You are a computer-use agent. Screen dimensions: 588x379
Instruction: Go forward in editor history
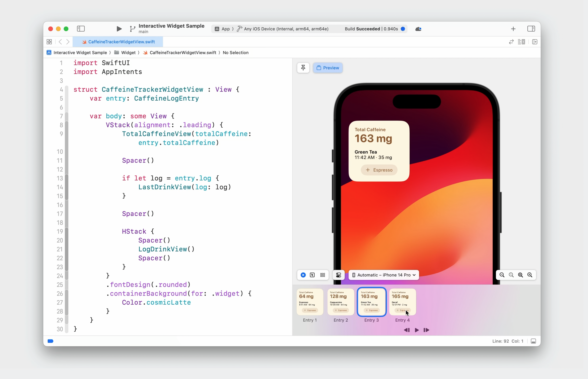pos(68,42)
